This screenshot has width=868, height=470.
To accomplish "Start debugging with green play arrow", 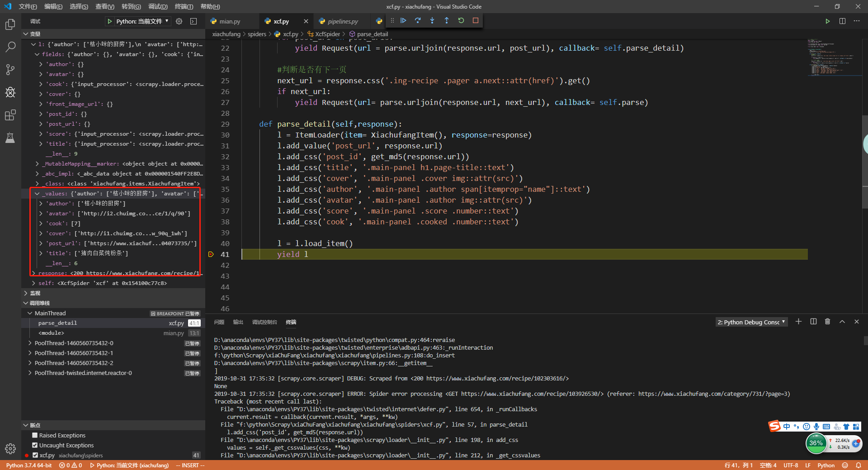I will click(109, 21).
